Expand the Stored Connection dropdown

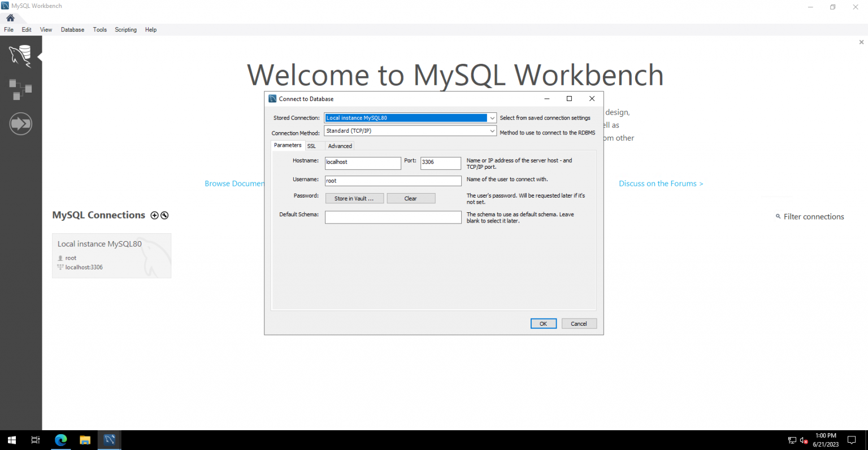pyautogui.click(x=492, y=118)
